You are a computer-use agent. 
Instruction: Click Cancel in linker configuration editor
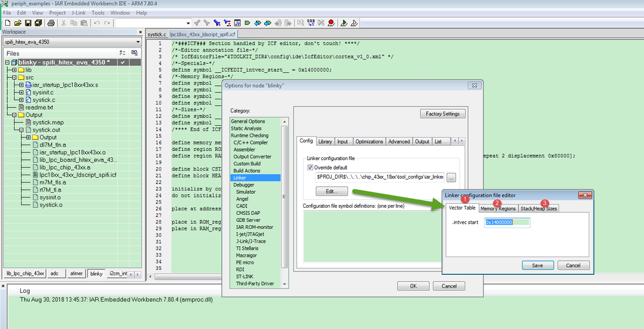pyautogui.click(x=573, y=265)
